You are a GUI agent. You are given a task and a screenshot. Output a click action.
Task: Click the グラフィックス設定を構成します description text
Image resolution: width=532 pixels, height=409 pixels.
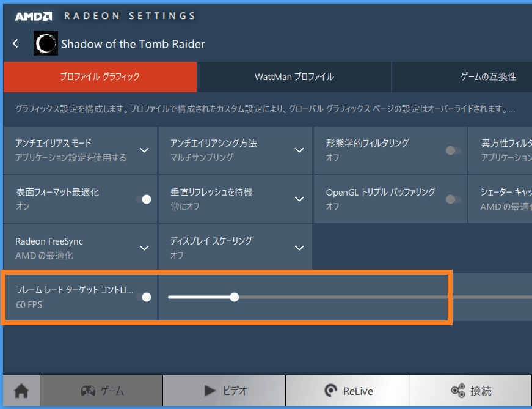pos(265,109)
